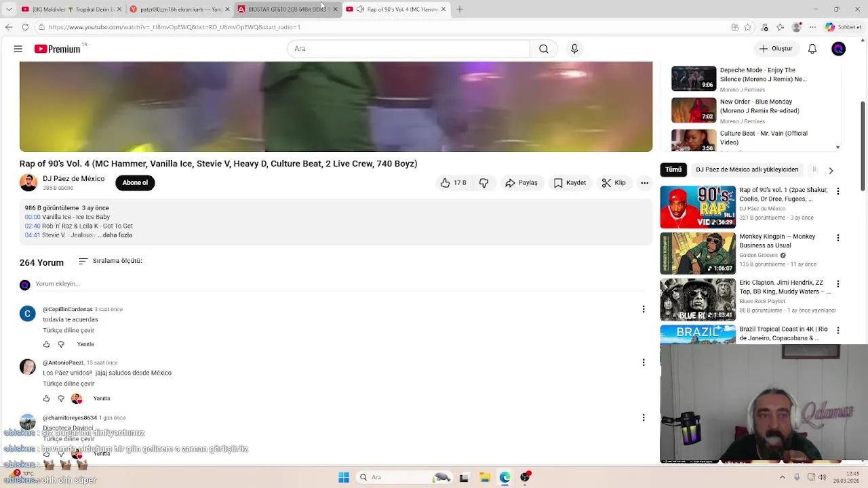Click the Oluştur create button
The width and height of the screenshot is (868, 488).
[776, 49]
